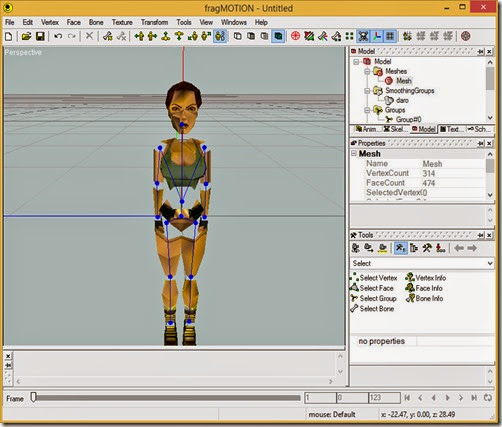Viewport: 502px width, 427px height.
Task: Click the crossed hammers icon in Tools panel
Action: point(427,248)
